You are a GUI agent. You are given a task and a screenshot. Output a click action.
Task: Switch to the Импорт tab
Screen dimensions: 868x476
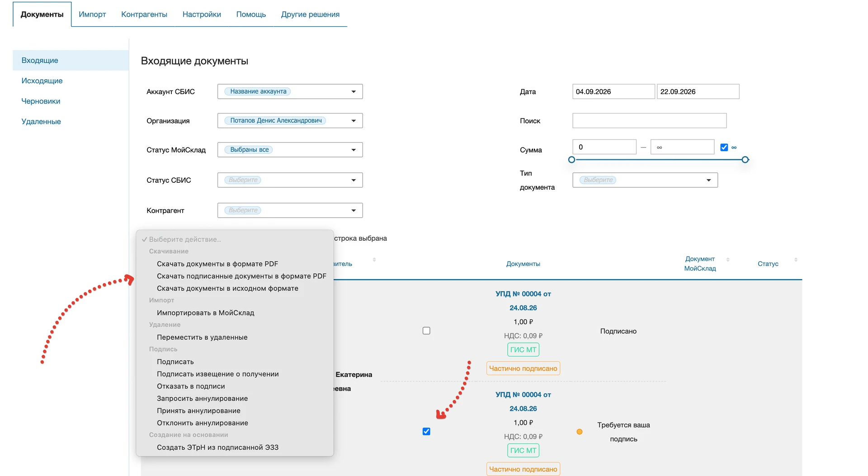tap(92, 14)
